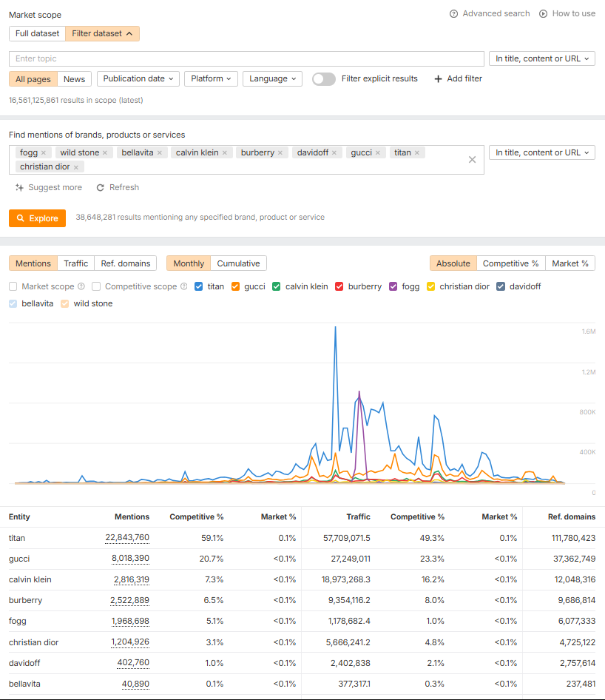Switch chart to Monthly view

click(x=189, y=263)
